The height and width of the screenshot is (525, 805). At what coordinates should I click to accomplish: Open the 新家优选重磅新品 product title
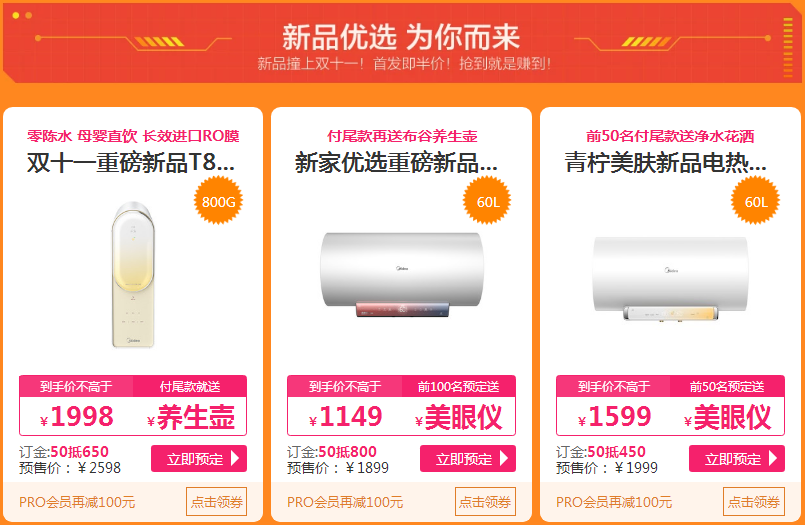point(396,163)
